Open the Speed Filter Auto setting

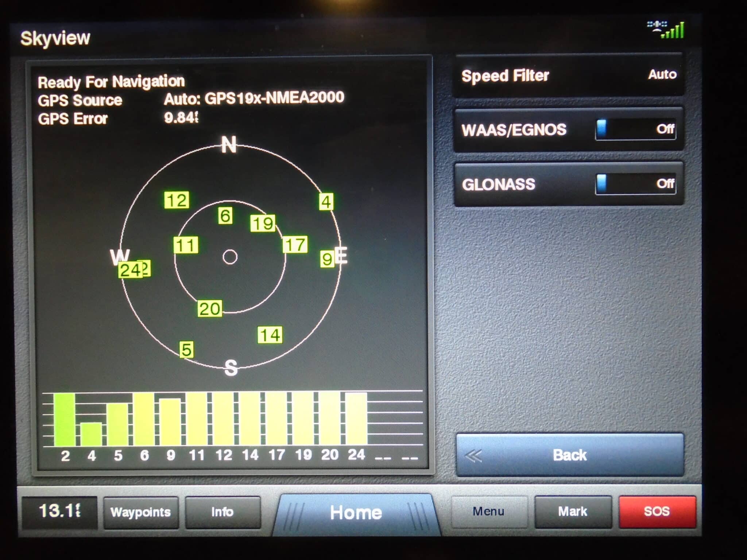pos(569,75)
